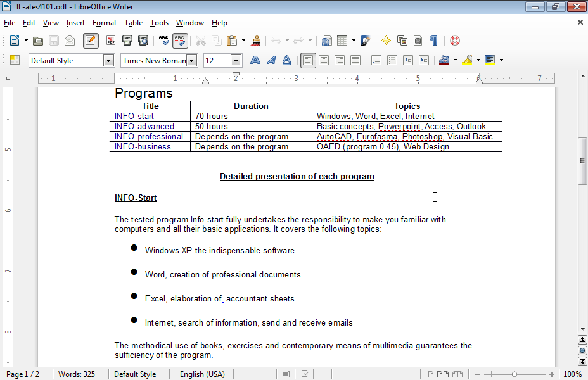Set Justified paragraph alignment
588x380 pixels.
click(355, 60)
